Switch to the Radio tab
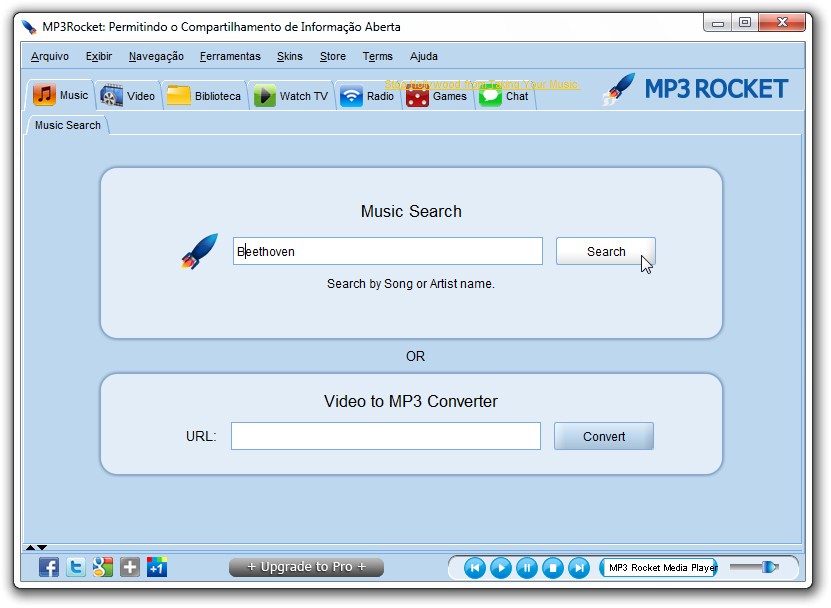 click(367, 96)
